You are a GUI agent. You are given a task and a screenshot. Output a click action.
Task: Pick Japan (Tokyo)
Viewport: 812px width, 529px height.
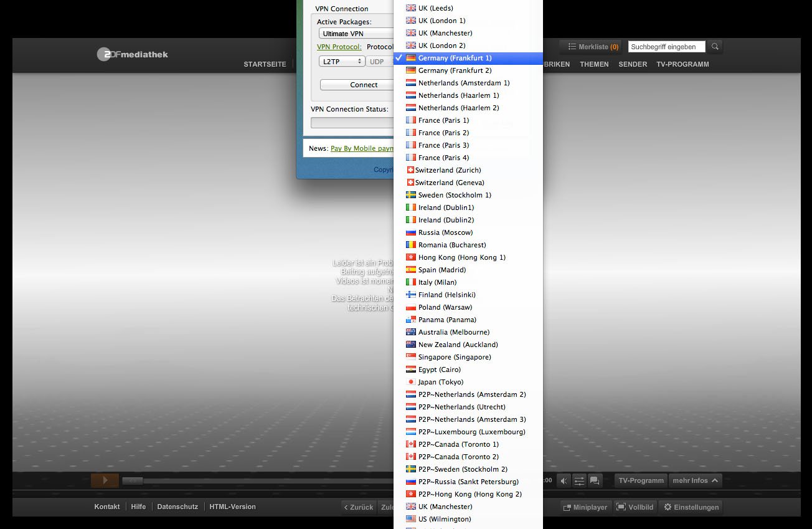click(468, 382)
